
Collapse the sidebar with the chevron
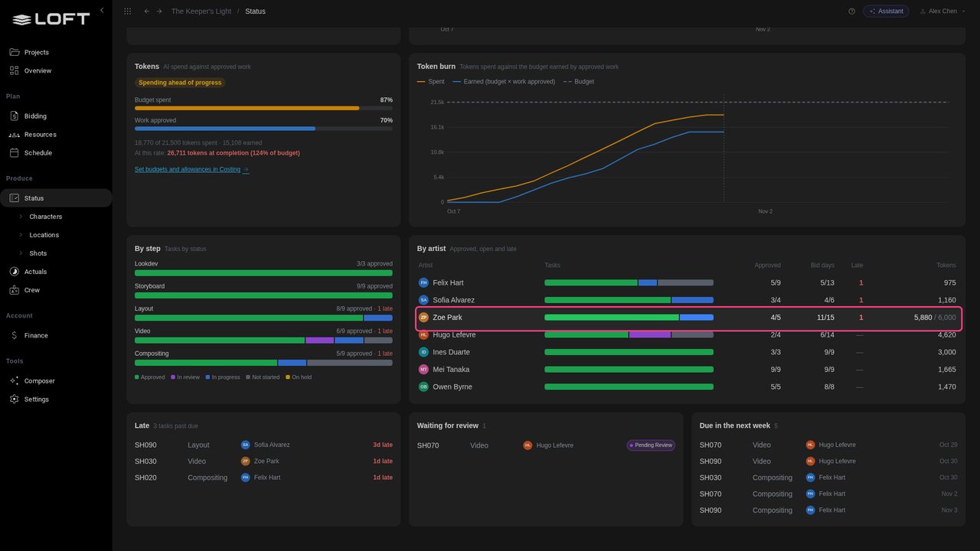tap(102, 11)
